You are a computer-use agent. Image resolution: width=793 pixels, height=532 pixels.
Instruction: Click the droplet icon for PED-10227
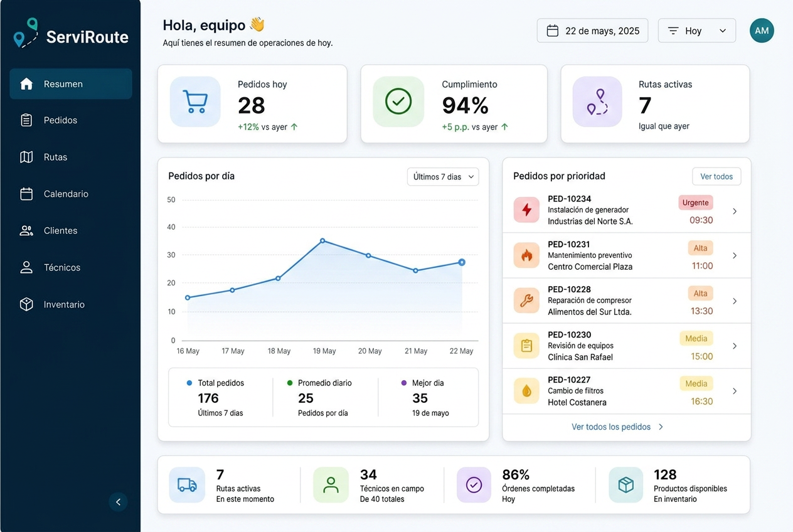[x=527, y=391]
